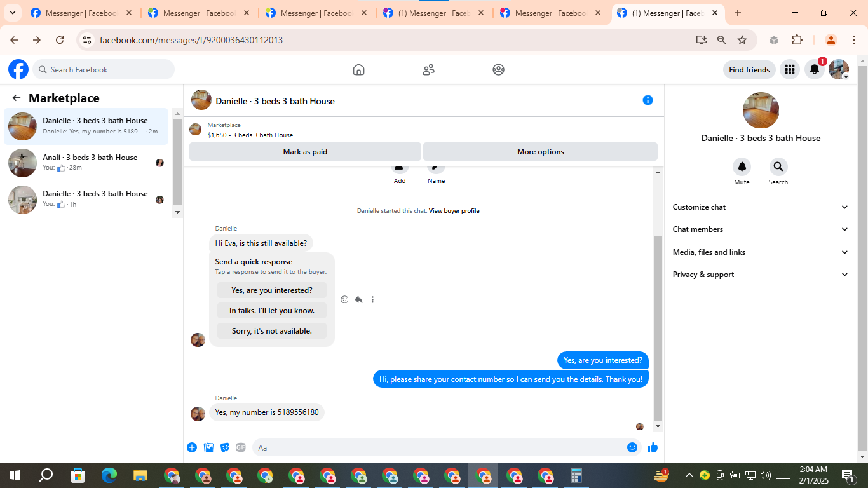The image size is (868, 488).
Task: Open the account profile menu
Action: pyautogui.click(x=839, y=70)
